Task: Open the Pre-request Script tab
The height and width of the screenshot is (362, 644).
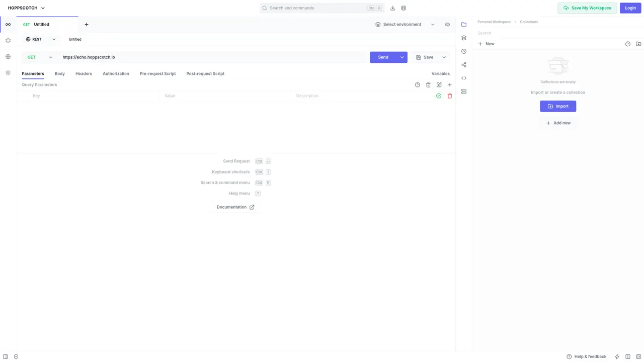Action: coord(158,74)
